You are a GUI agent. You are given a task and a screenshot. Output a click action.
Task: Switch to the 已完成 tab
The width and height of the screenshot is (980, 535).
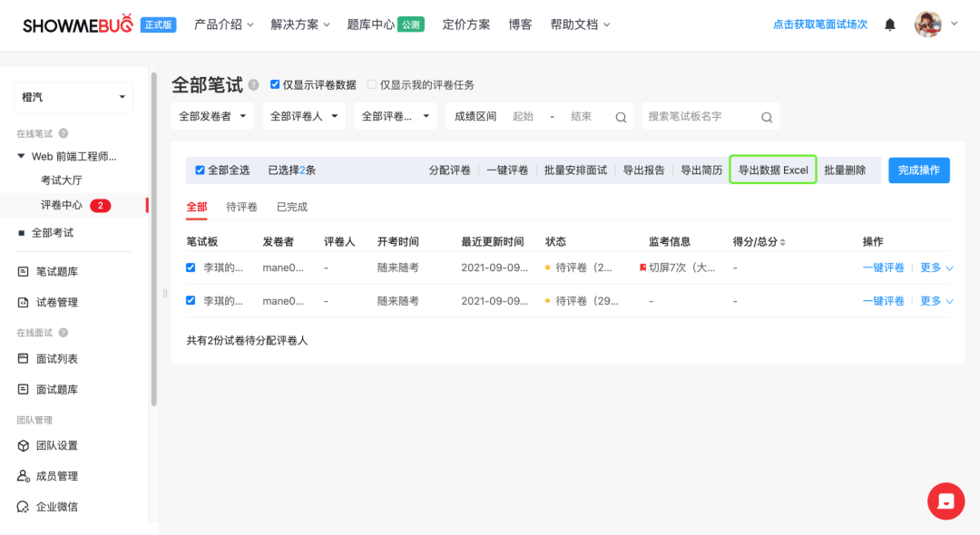click(292, 207)
